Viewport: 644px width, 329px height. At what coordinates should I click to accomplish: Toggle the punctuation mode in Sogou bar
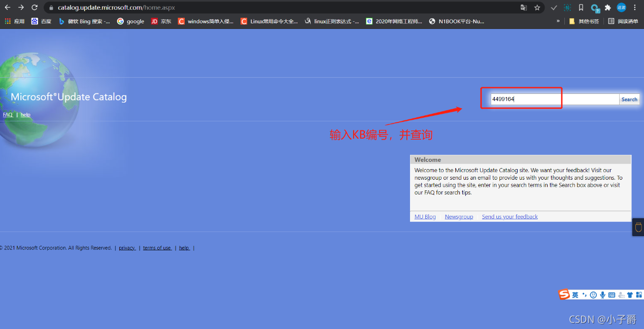[584, 295]
